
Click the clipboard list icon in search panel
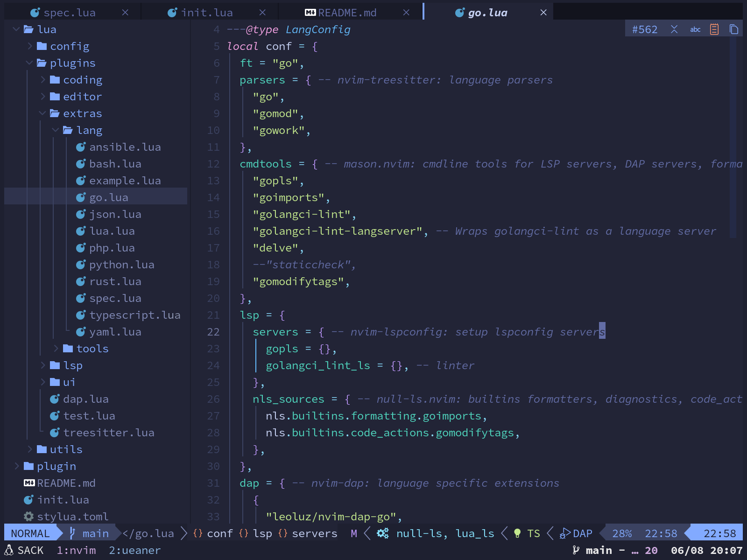714,29
